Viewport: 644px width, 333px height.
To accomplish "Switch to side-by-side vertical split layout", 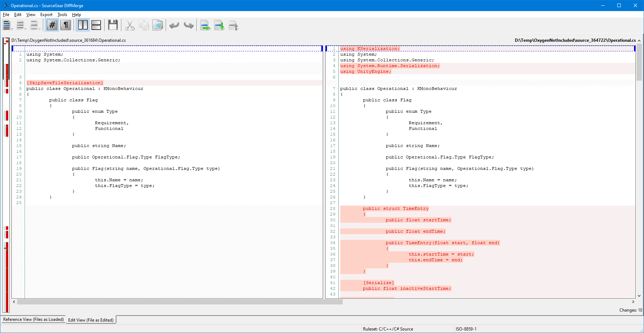I will click(x=83, y=25).
